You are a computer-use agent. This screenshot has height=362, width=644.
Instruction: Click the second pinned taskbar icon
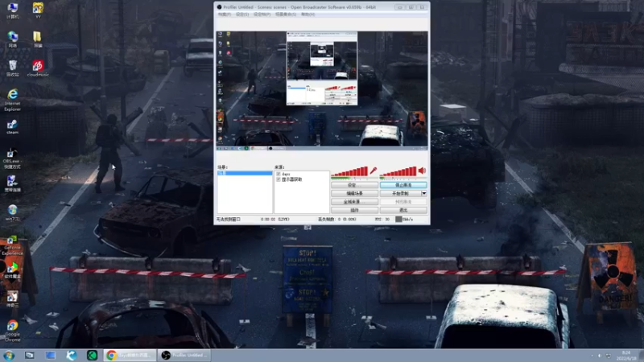pyautogui.click(x=30, y=356)
